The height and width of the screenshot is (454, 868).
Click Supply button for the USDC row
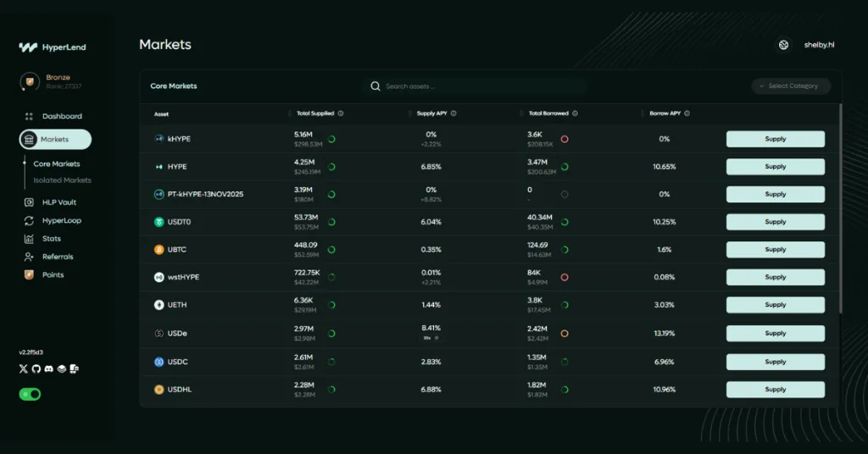tap(775, 362)
